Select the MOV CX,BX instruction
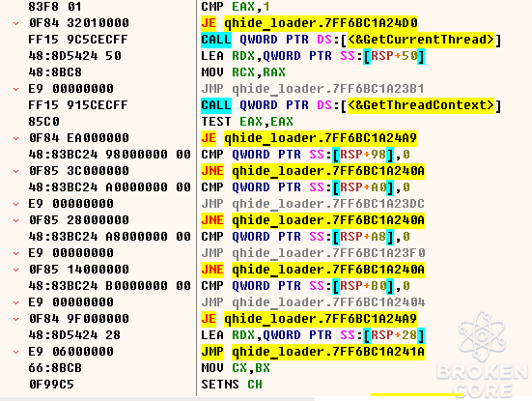 coord(236,368)
